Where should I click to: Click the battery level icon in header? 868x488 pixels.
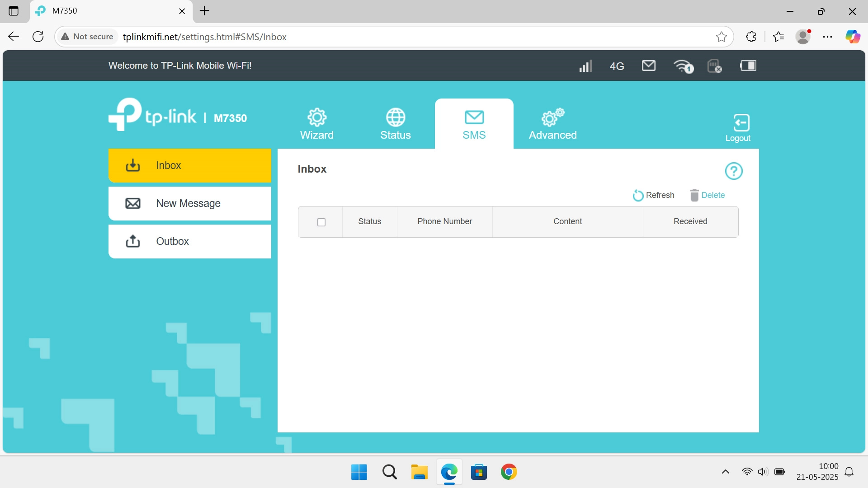click(748, 66)
